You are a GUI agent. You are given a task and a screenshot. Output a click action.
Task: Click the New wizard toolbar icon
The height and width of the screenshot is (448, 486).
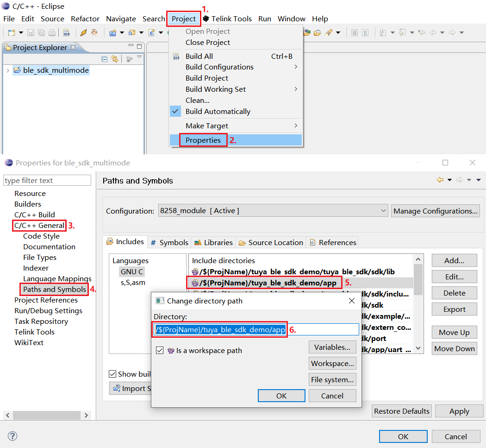pyautogui.click(x=12, y=32)
